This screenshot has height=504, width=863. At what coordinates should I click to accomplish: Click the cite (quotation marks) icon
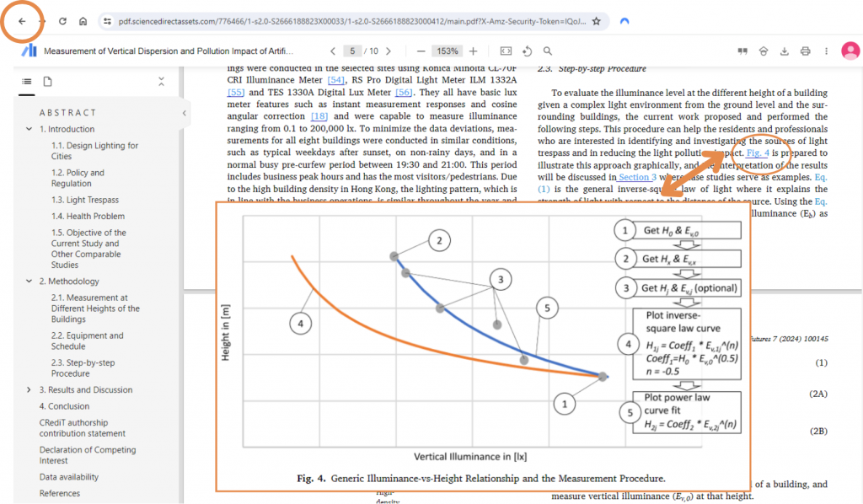[742, 51]
